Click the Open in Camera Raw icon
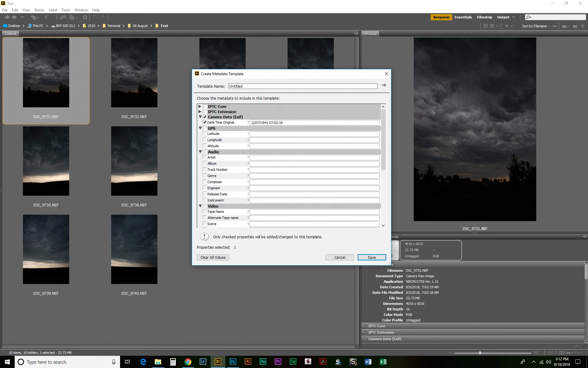The height and width of the screenshot is (368, 588). coord(85,17)
